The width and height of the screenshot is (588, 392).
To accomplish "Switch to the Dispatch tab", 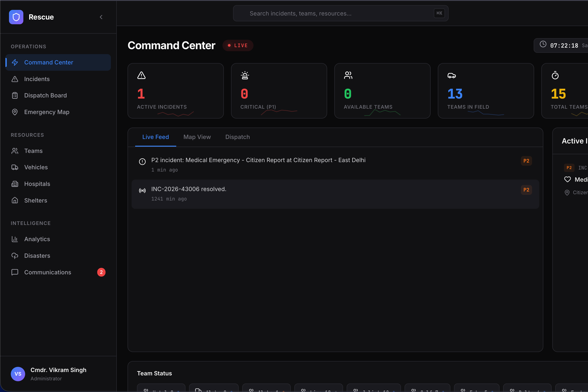I will (x=238, y=137).
